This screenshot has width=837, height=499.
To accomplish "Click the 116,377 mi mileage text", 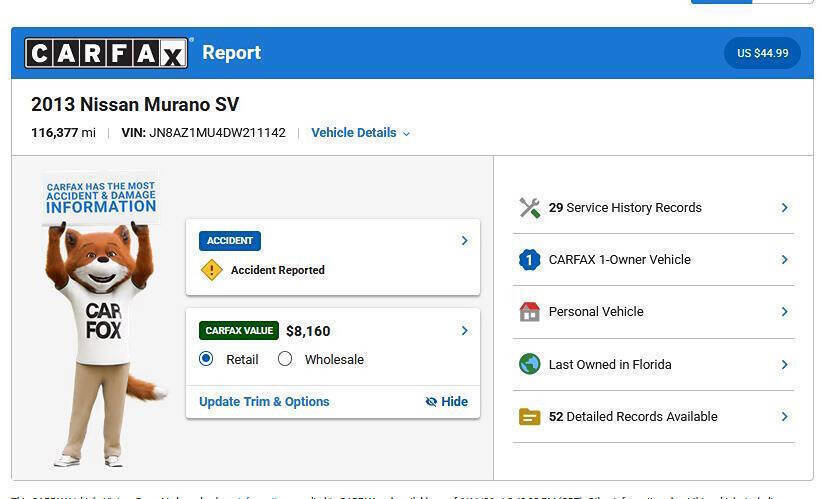I will pyautogui.click(x=64, y=133).
